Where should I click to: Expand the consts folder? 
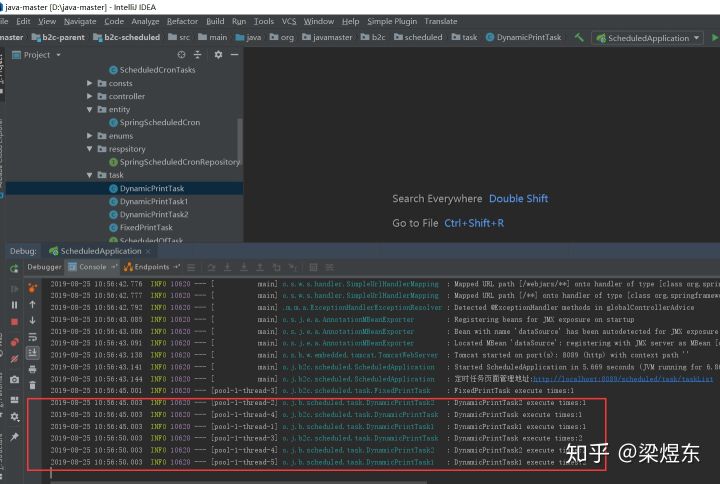(x=90, y=83)
